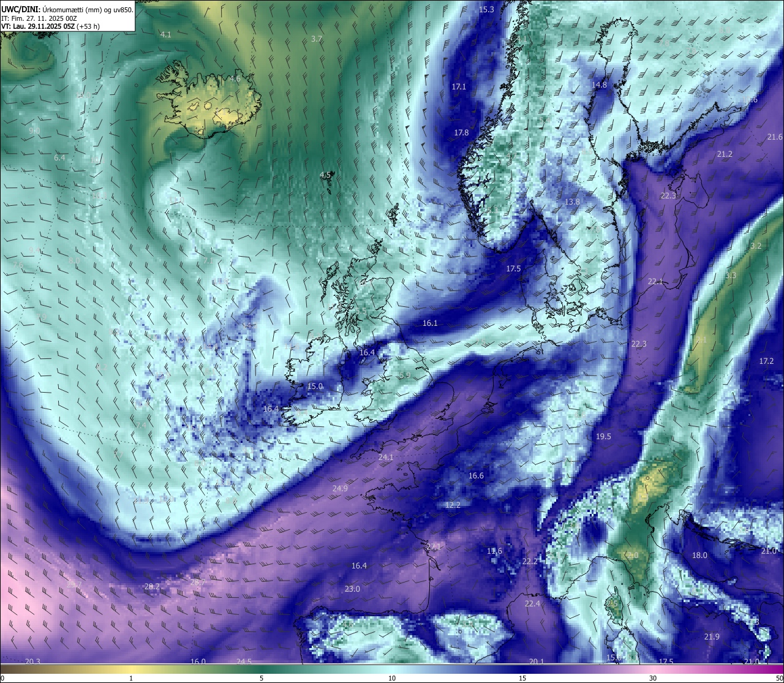
Task: Click the legend tick label 1
Action: coord(131,678)
